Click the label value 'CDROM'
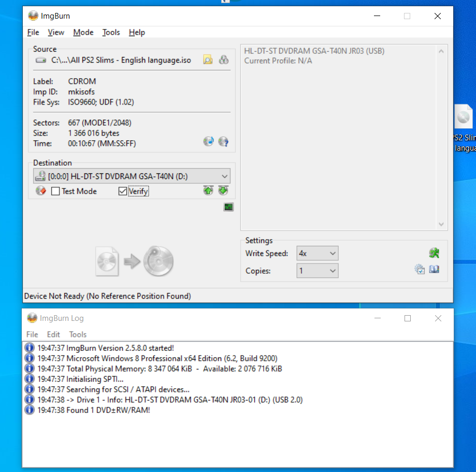Viewport: 476px width, 472px height. (x=82, y=81)
